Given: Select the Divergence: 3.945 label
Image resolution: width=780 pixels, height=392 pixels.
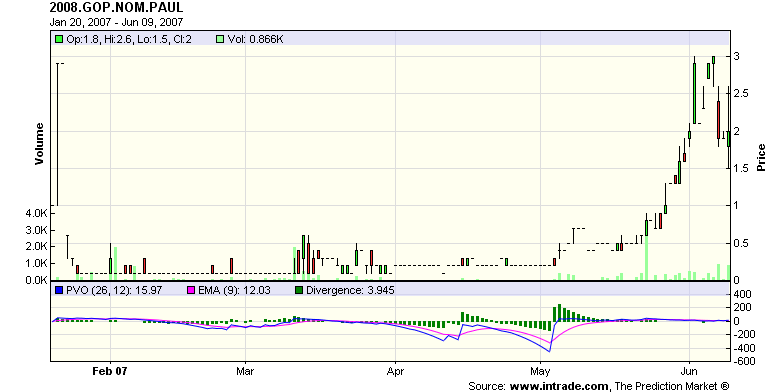Looking at the screenshot, I should tap(350, 290).
